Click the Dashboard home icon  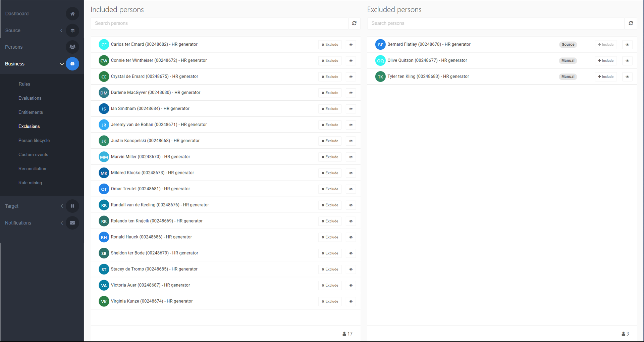pos(72,14)
